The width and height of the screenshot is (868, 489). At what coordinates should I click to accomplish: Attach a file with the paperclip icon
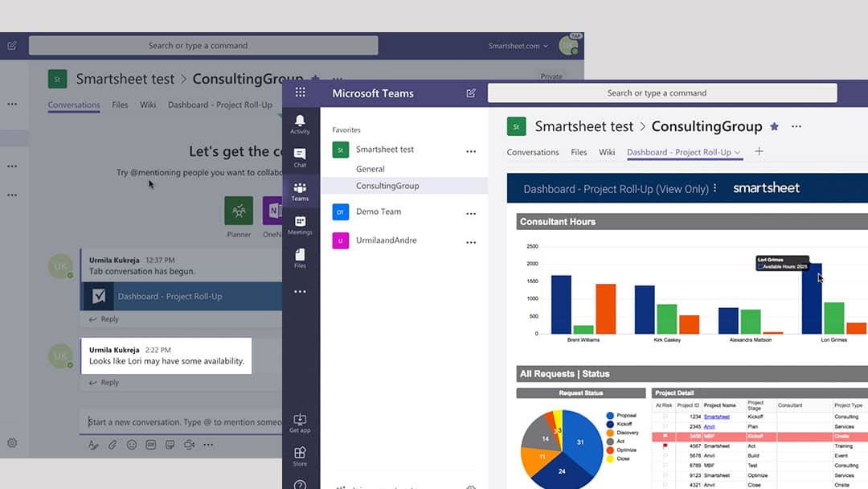pyautogui.click(x=113, y=443)
